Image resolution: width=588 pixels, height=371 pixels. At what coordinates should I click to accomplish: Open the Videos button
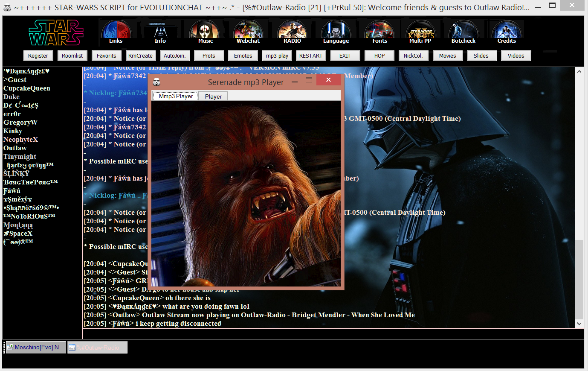[516, 56]
